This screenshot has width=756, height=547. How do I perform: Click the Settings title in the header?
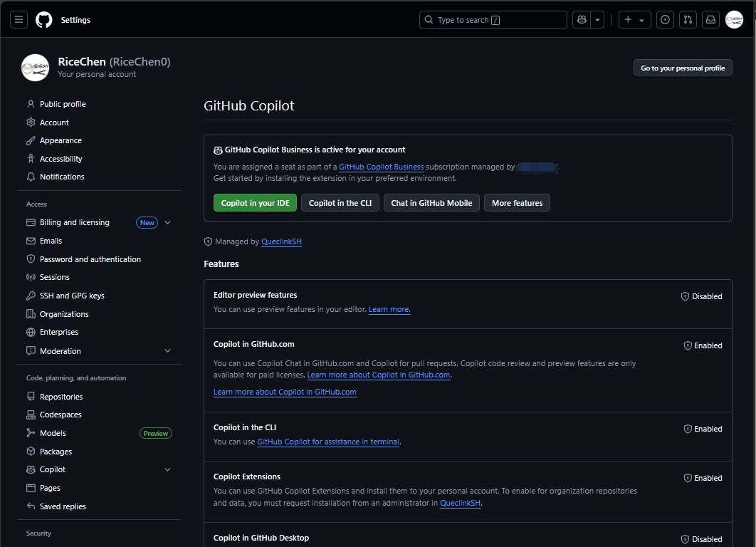pyautogui.click(x=75, y=20)
